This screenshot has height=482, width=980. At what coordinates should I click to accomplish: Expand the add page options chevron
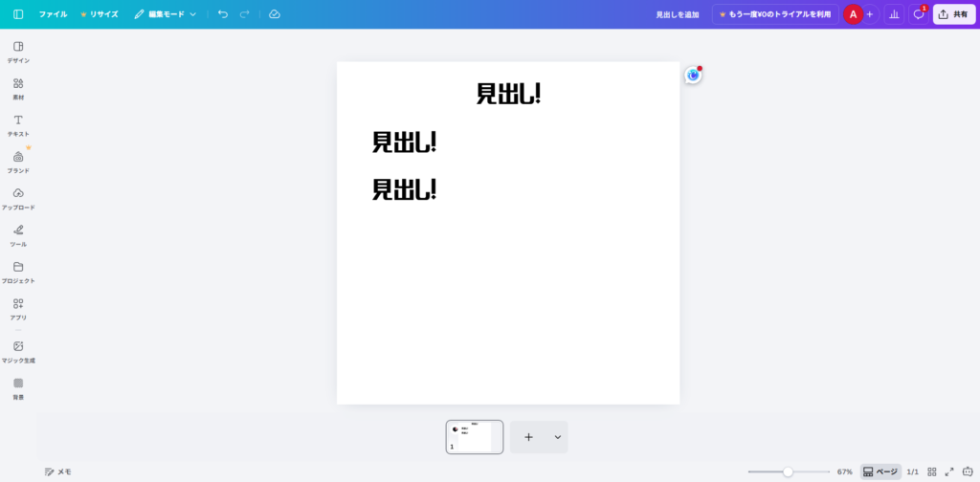pos(557,437)
